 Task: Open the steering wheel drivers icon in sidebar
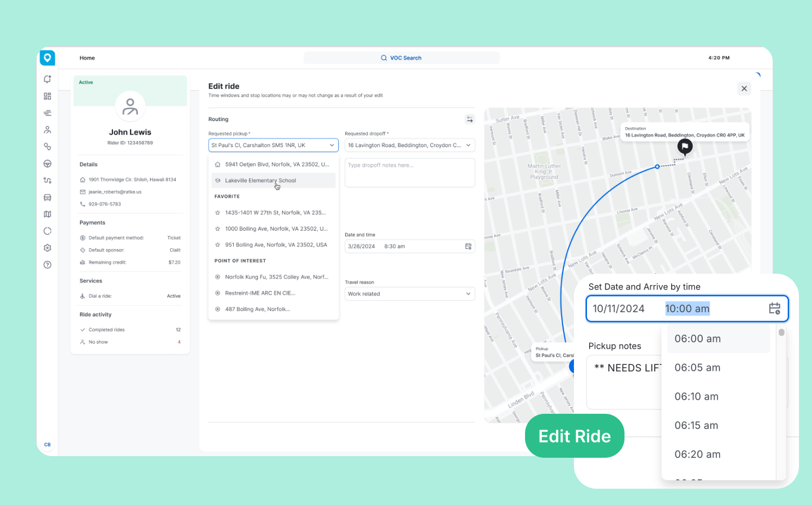(47, 163)
